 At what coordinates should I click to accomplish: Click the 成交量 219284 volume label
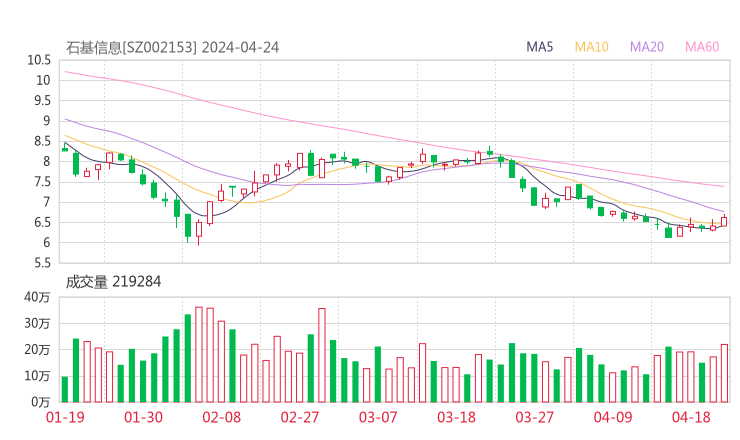[113, 282]
